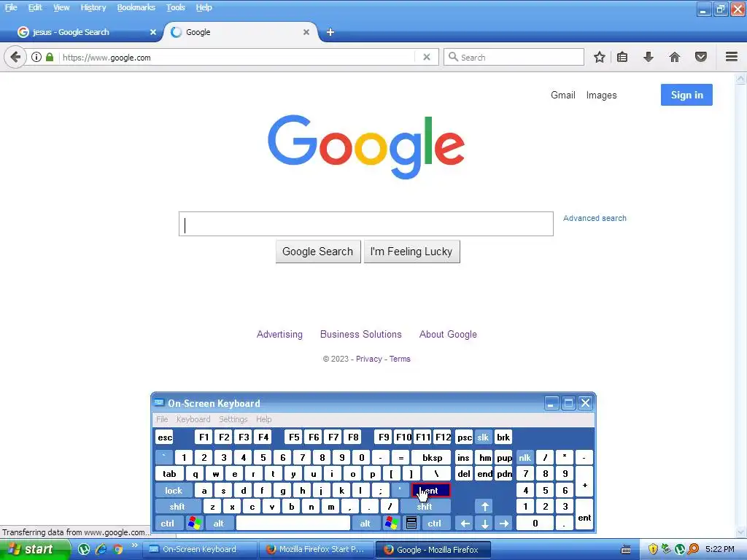This screenshot has height=560, width=747.
Task: Toggle the nlk num lock key
Action: click(525, 458)
